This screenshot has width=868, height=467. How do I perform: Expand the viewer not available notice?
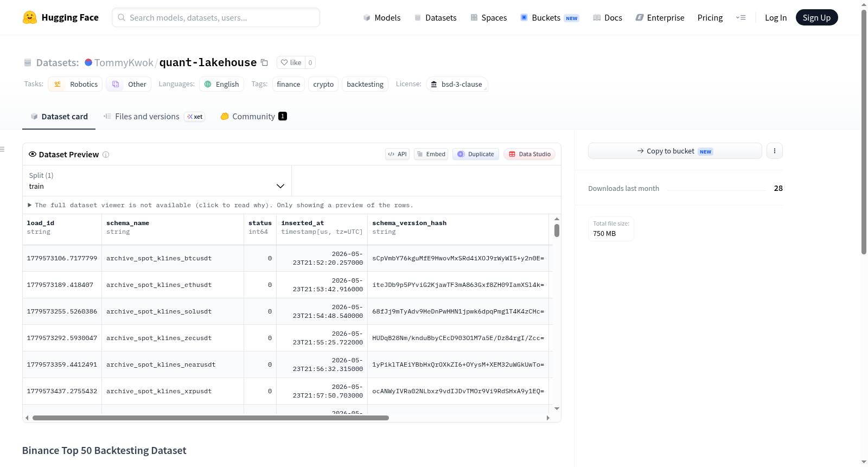coord(221,205)
